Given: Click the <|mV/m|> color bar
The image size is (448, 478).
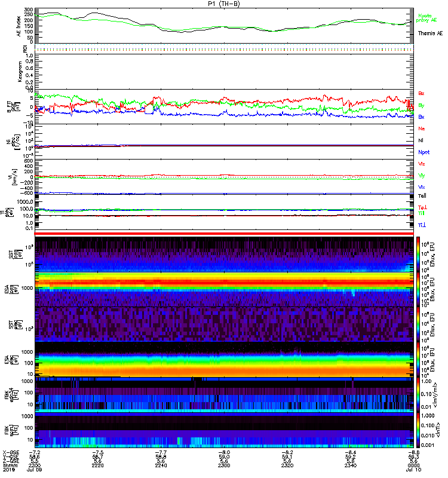Looking at the screenshot, I should tap(418, 394).
